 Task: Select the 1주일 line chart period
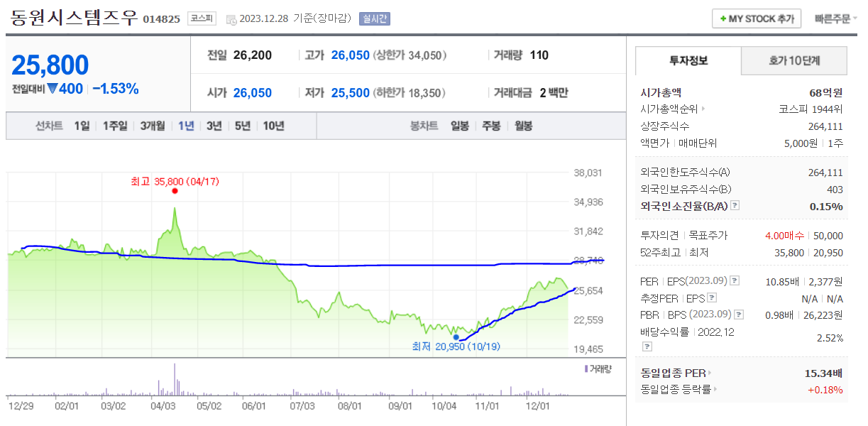[114, 126]
